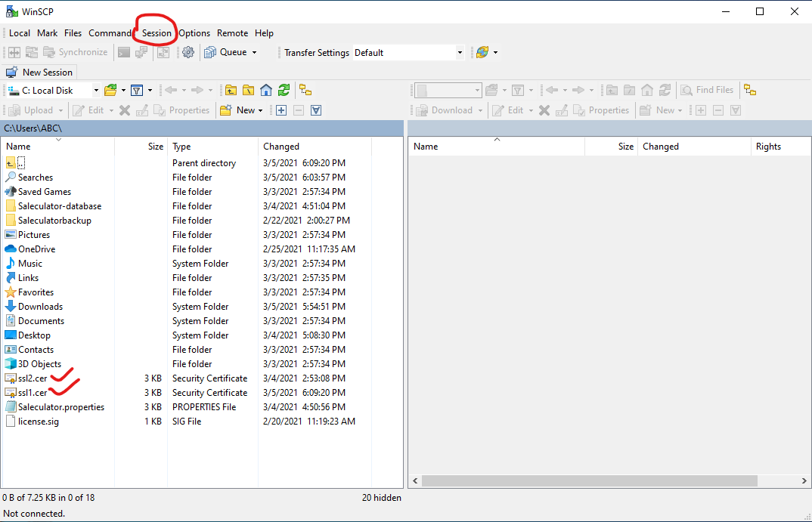Open the Files menu

(73, 33)
